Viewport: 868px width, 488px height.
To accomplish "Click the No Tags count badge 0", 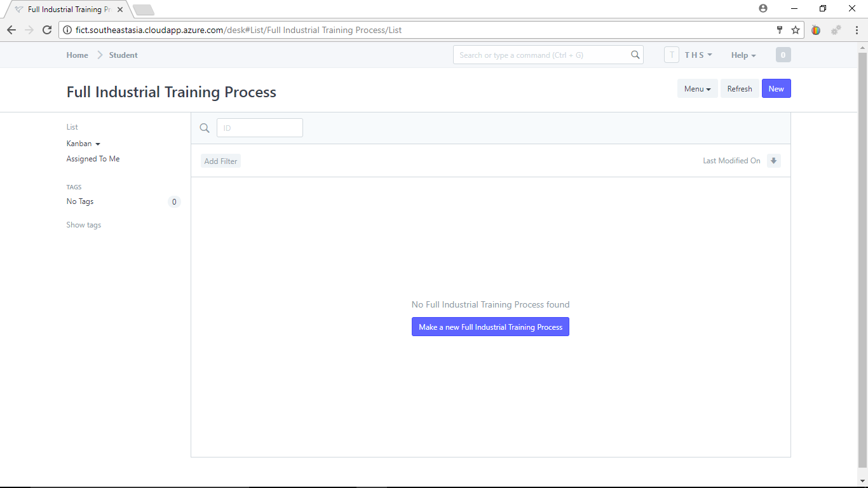I will (174, 202).
